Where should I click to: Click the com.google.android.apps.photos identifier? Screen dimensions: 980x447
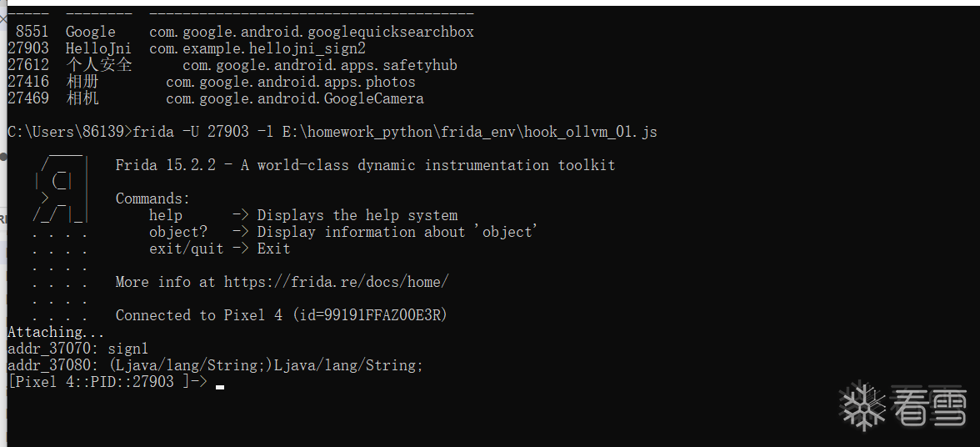point(291,82)
